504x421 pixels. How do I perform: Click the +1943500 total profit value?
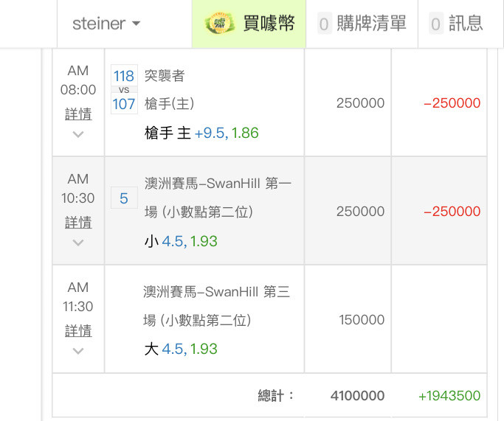[449, 397]
